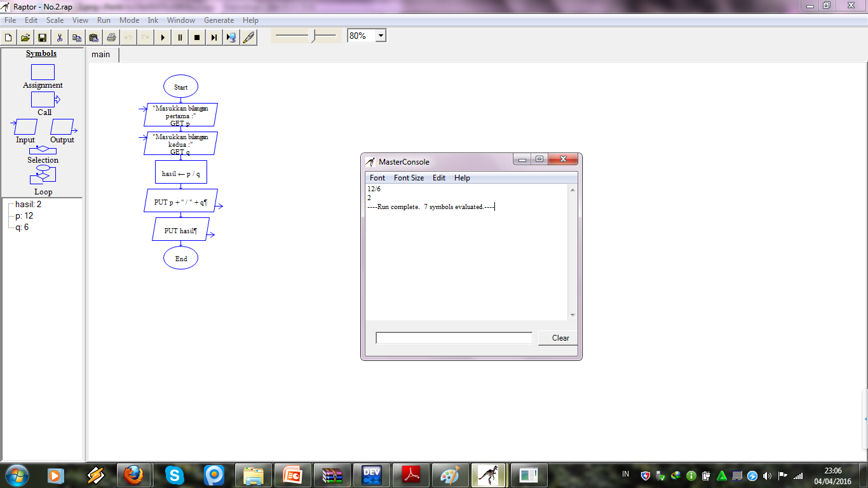Step to the next shape
This screenshot has height=488, width=868.
tap(214, 37)
